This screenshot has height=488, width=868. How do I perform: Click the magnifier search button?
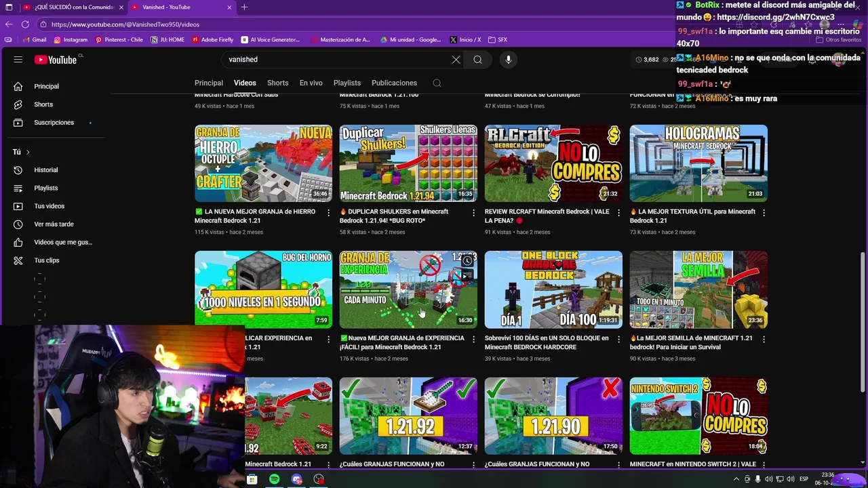[478, 60]
